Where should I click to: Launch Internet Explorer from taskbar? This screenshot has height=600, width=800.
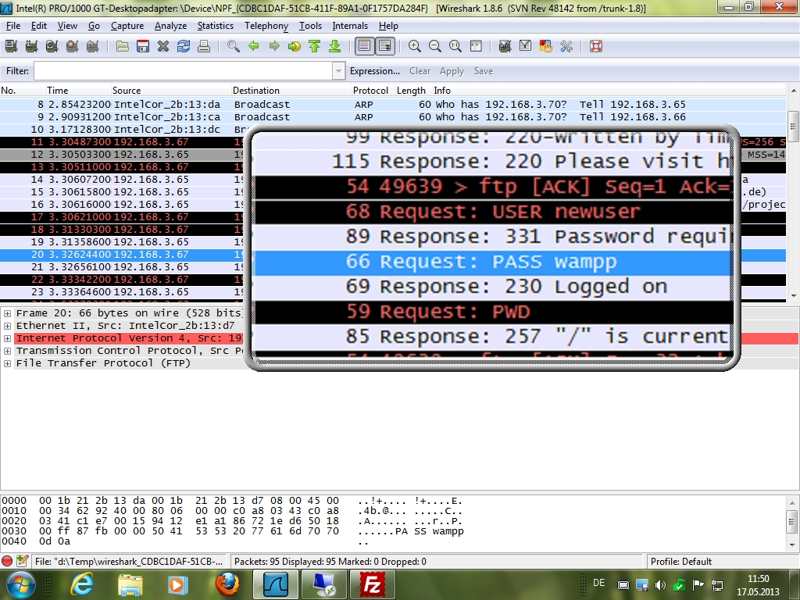coord(82,584)
